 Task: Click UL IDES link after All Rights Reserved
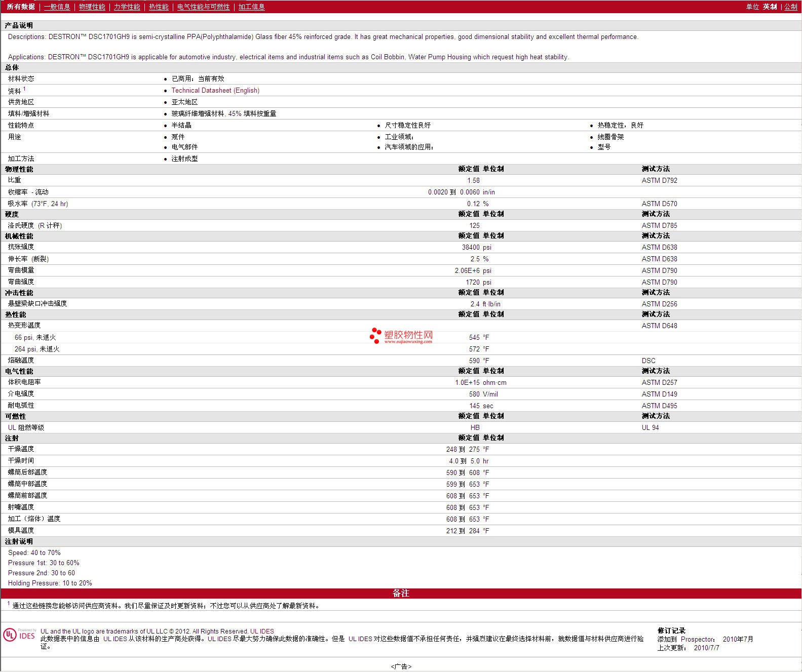coord(262,631)
